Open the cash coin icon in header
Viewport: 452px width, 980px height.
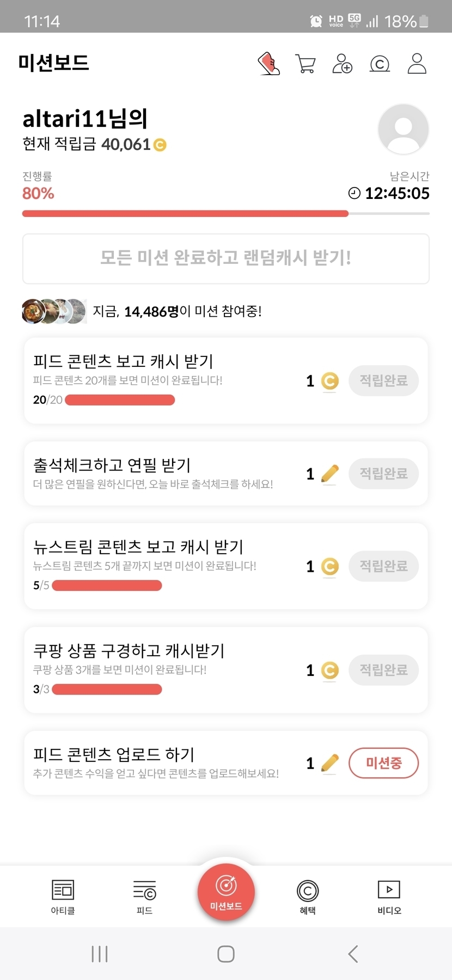coord(380,64)
